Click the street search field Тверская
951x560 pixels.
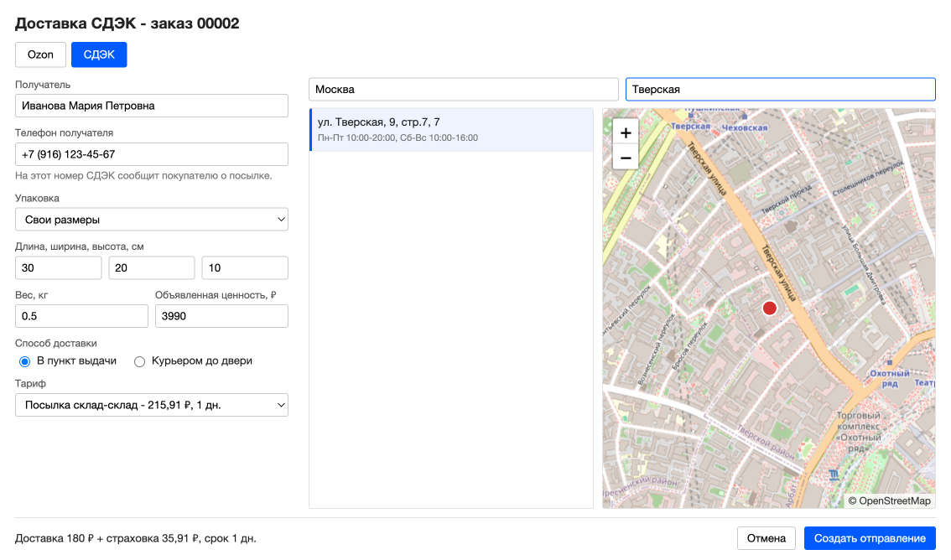click(x=781, y=89)
